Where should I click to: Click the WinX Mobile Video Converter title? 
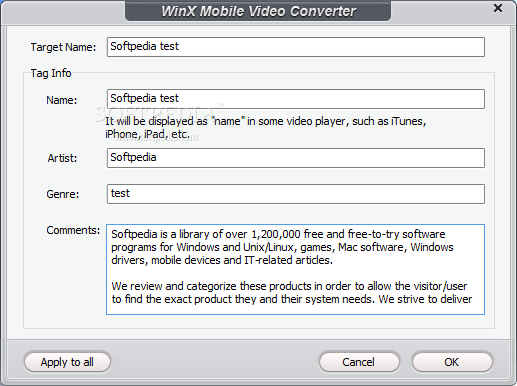tap(259, 11)
